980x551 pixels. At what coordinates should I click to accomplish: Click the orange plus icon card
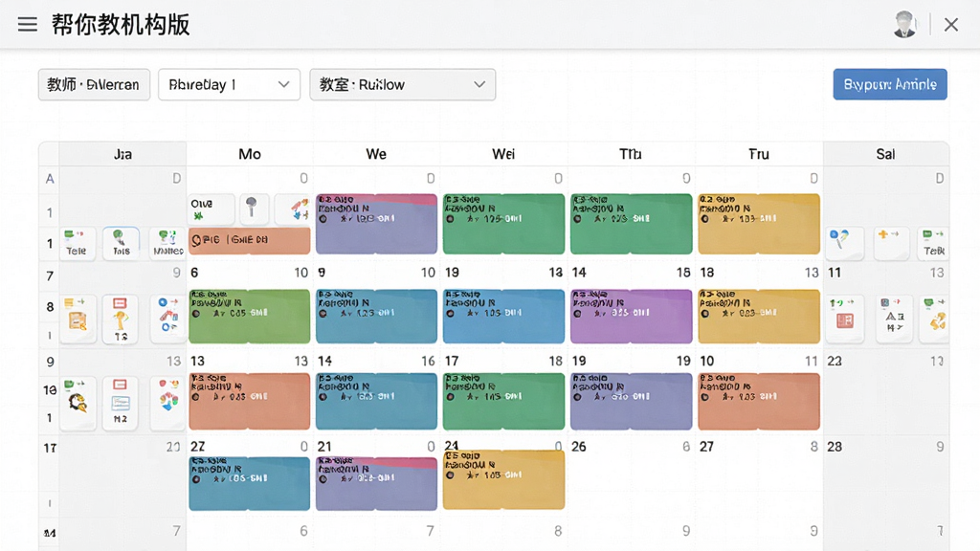891,243
